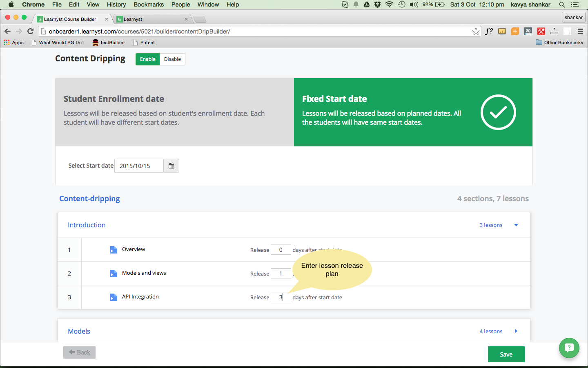Bookmark this page with the star
588x368 pixels.
coord(476,31)
